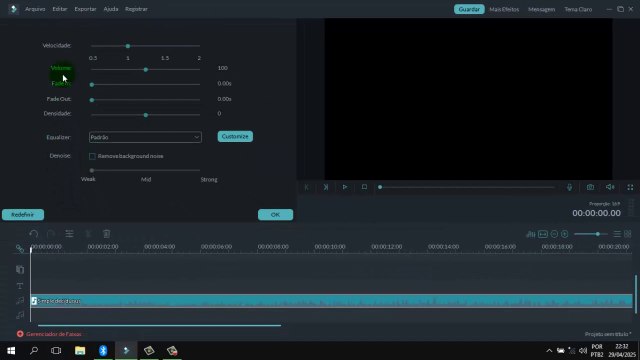
Task: Click the Customize equalizer button
Action: coord(235,136)
